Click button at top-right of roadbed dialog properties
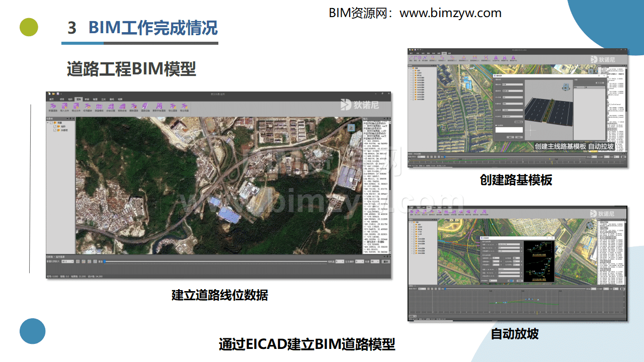 [x=600, y=83]
